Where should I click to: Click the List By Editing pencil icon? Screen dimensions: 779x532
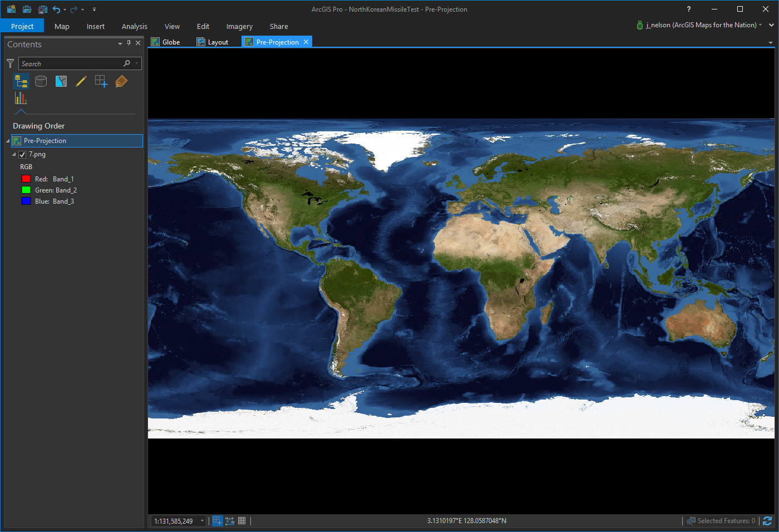point(81,81)
